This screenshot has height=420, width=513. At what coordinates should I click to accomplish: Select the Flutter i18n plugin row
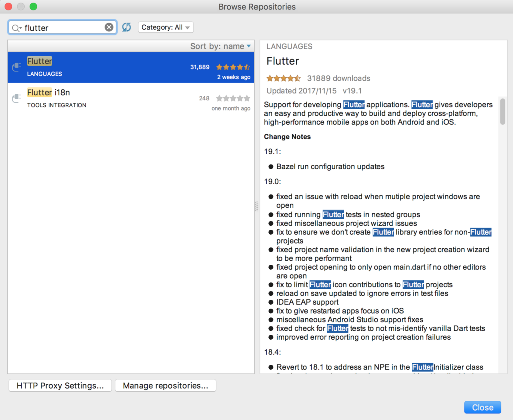[x=131, y=98]
